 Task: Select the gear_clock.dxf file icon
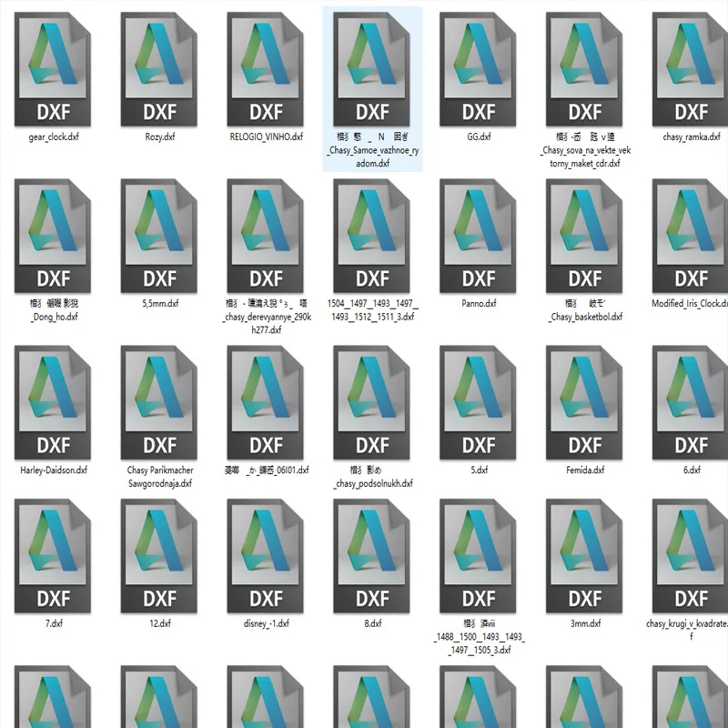click(x=53, y=69)
